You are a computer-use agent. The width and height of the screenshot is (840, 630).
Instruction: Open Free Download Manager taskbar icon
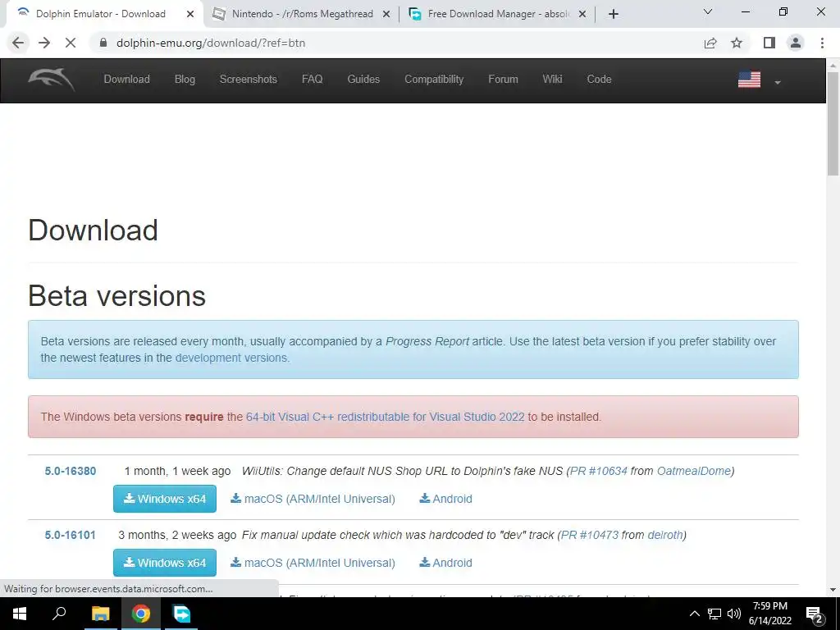coord(181,614)
